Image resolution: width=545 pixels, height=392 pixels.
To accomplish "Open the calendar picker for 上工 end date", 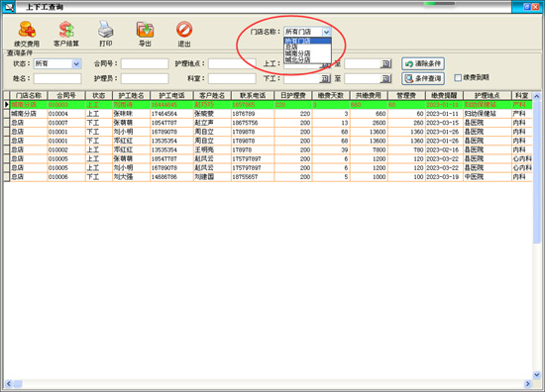I will point(386,63).
